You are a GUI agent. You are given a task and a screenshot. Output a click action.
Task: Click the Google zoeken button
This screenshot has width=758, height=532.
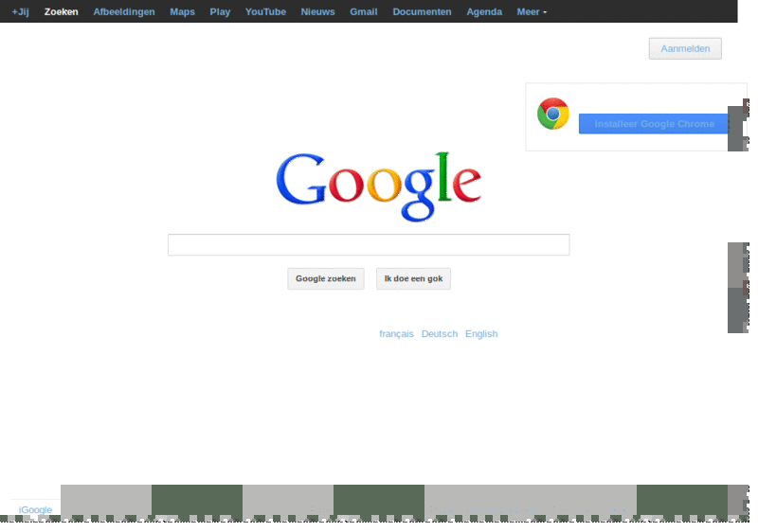[326, 278]
